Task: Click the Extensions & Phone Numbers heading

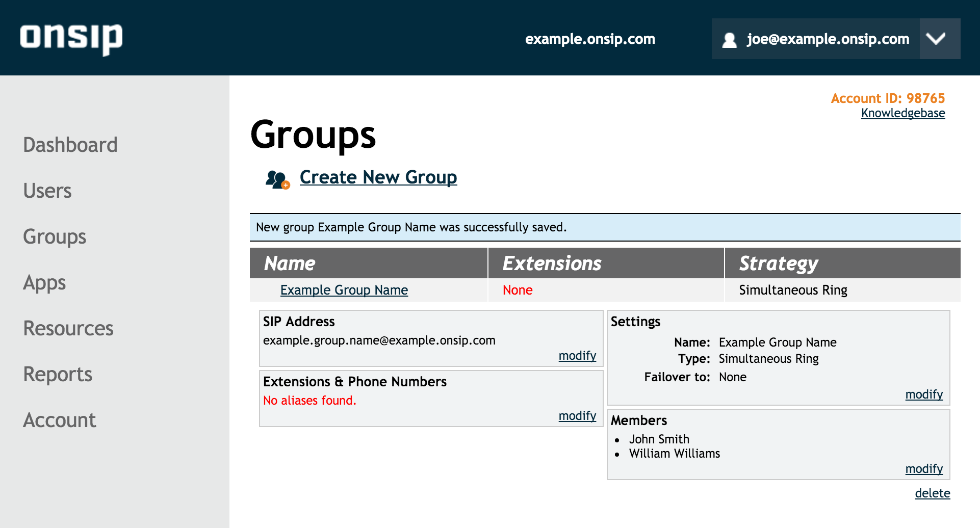Action: click(355, 382)
